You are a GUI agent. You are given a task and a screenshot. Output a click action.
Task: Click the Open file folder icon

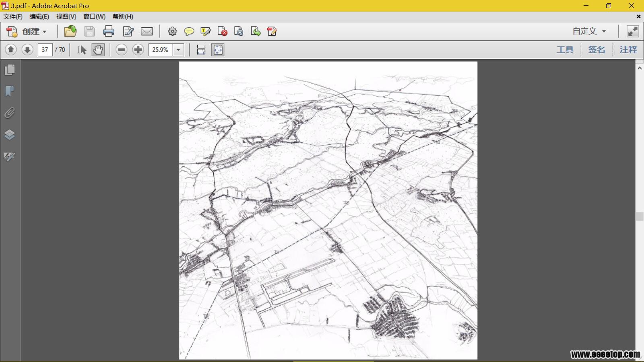[x=70, y=31]
